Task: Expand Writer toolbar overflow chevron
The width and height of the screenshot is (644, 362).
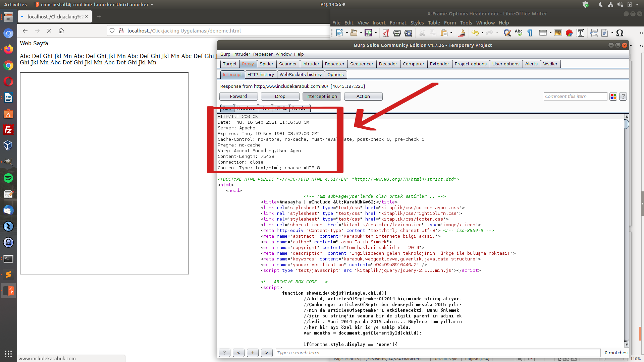Action: pos(641,33)
